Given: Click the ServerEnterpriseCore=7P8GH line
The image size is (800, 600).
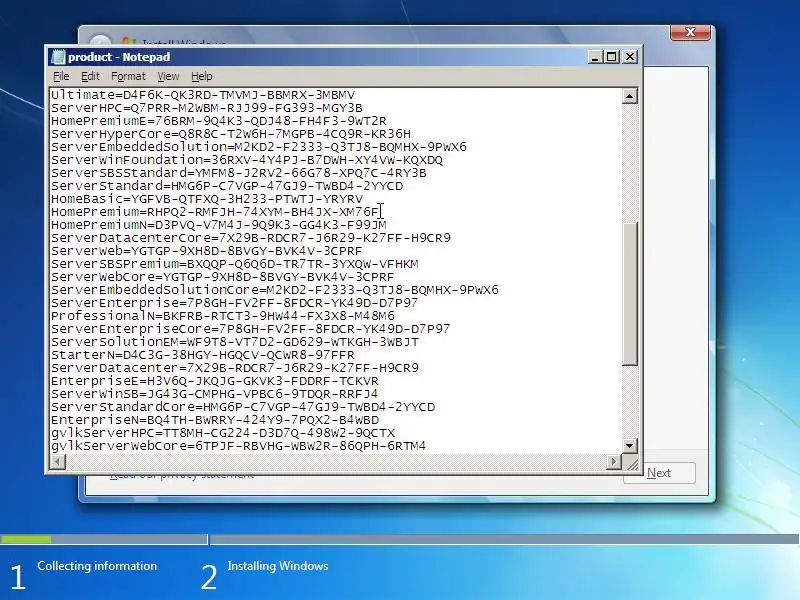Looking at the screenshot, I should point(251,329).
